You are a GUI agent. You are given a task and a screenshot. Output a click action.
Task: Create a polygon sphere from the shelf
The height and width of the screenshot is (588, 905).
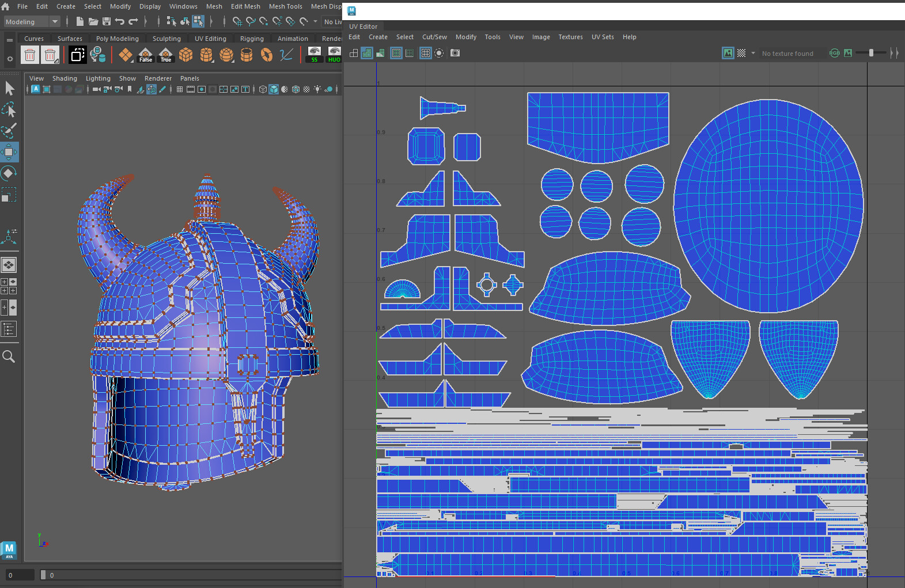click(x=226, y=55)
